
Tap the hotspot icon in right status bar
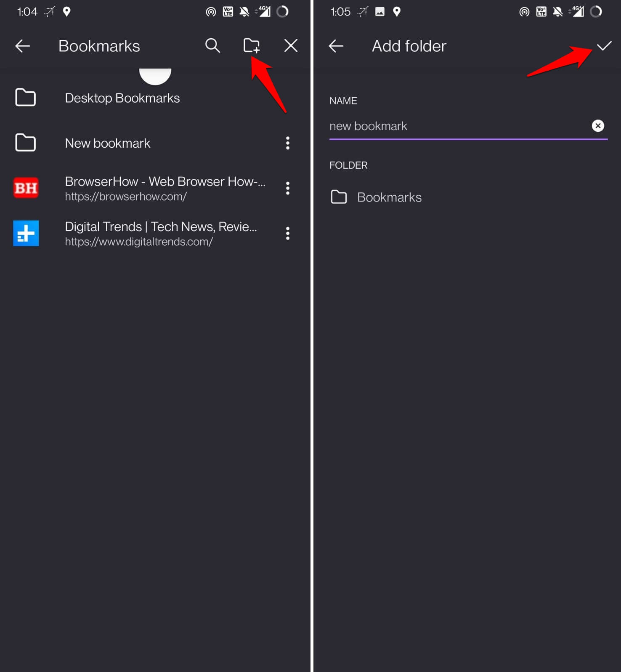click(x=524, y=12)
